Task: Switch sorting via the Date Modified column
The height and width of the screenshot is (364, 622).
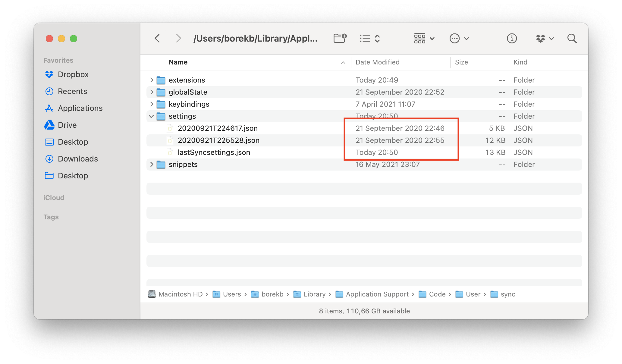Action: click(377, 62)
